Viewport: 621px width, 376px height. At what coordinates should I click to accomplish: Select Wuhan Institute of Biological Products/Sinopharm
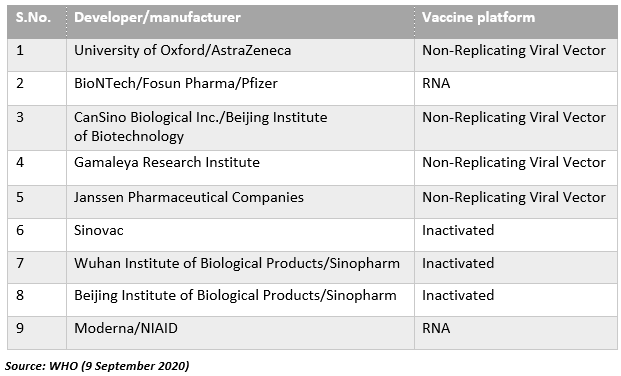coord(237,263)
